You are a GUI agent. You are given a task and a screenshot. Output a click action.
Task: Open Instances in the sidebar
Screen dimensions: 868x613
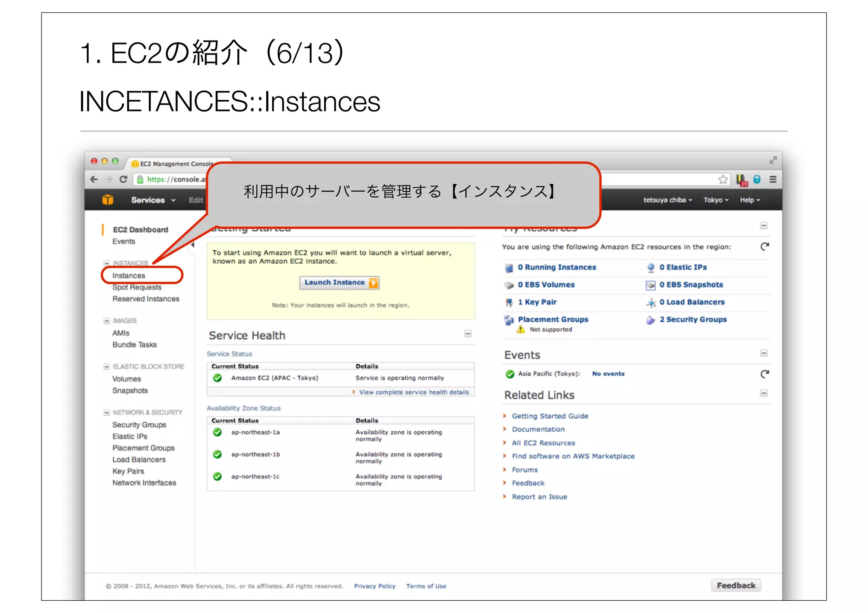(129, 276)
